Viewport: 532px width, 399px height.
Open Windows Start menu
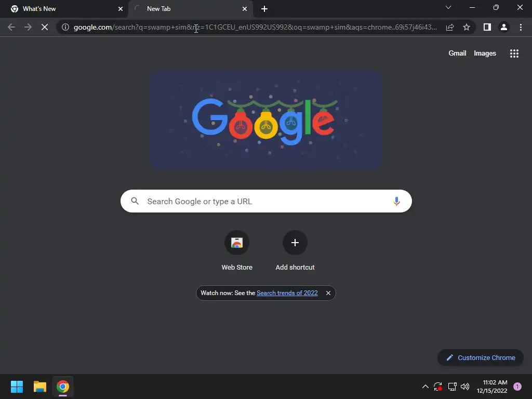[17, 387]
